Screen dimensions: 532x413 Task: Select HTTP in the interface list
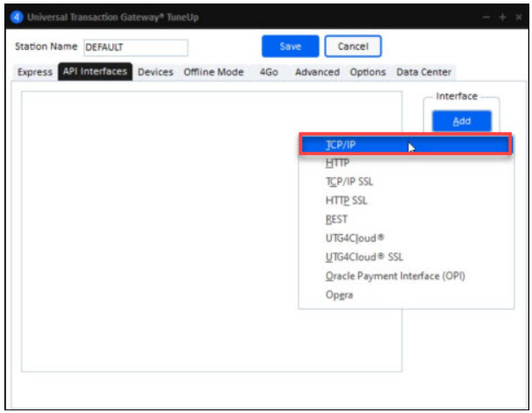click(x=337, y=163)
